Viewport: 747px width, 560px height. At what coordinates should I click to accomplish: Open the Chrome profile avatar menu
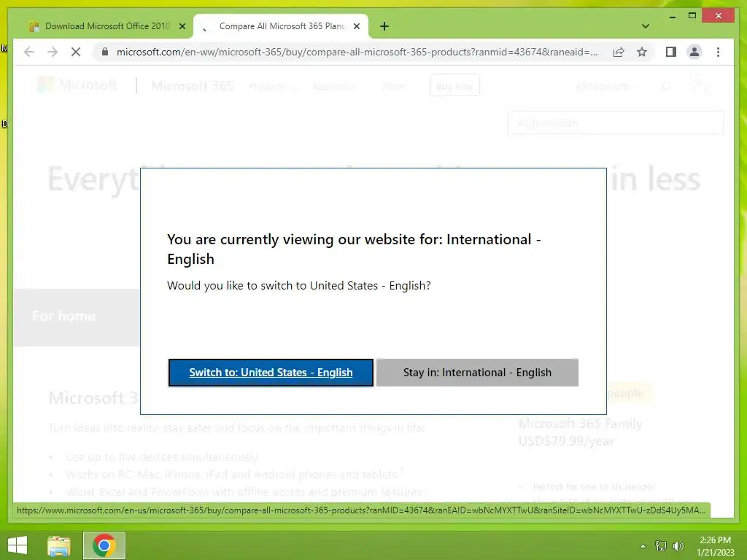(x=694, y=52)
